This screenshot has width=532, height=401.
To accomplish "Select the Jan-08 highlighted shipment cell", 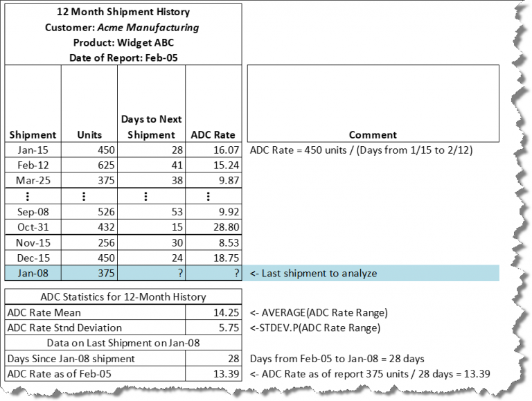I will 33,273.
